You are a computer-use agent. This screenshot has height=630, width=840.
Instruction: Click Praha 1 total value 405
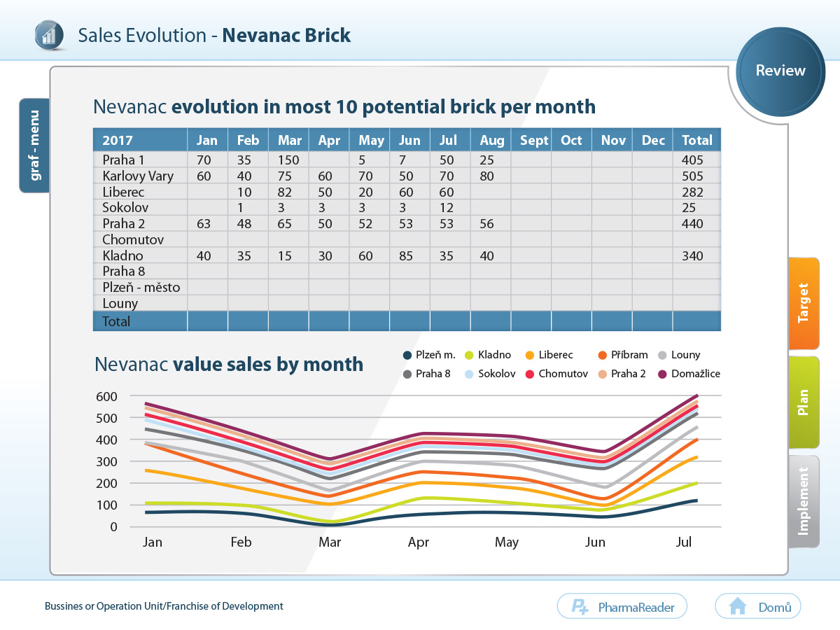(692, 160)
